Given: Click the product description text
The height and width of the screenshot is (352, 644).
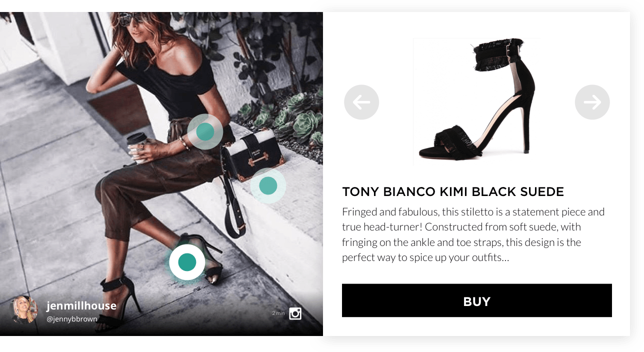Looking at the screenshot, I should [x=474, y=234].
